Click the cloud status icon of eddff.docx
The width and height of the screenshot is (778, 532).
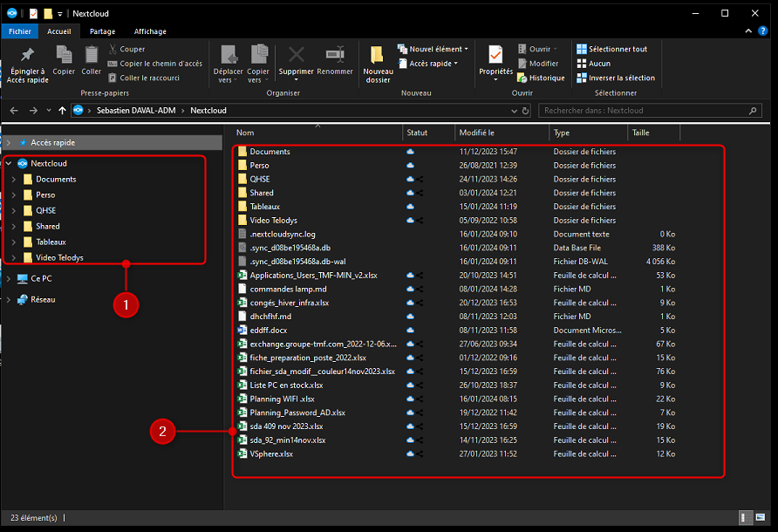tap(410, 330)
